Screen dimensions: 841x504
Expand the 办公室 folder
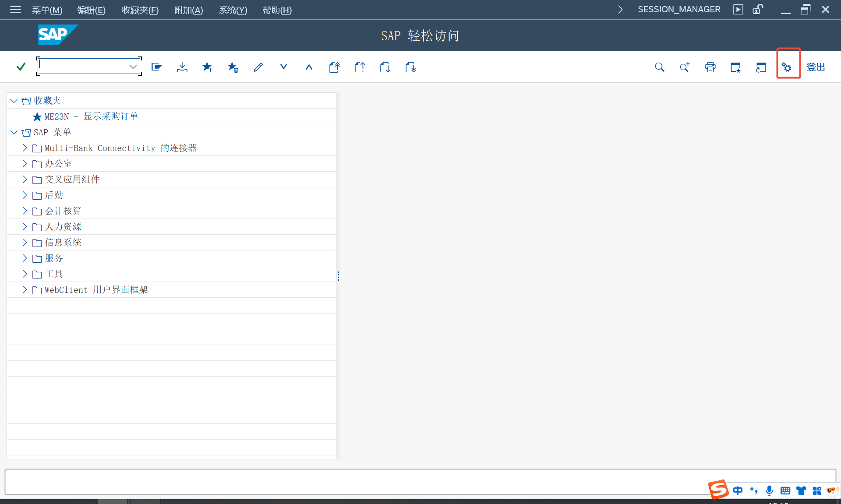[25, 164]
